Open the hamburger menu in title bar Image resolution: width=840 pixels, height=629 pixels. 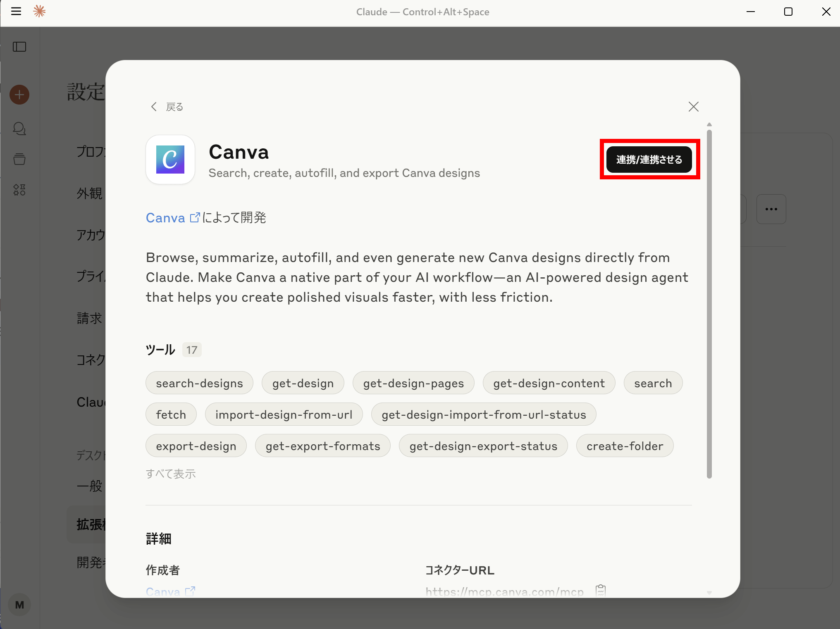[x=16, y=11]
